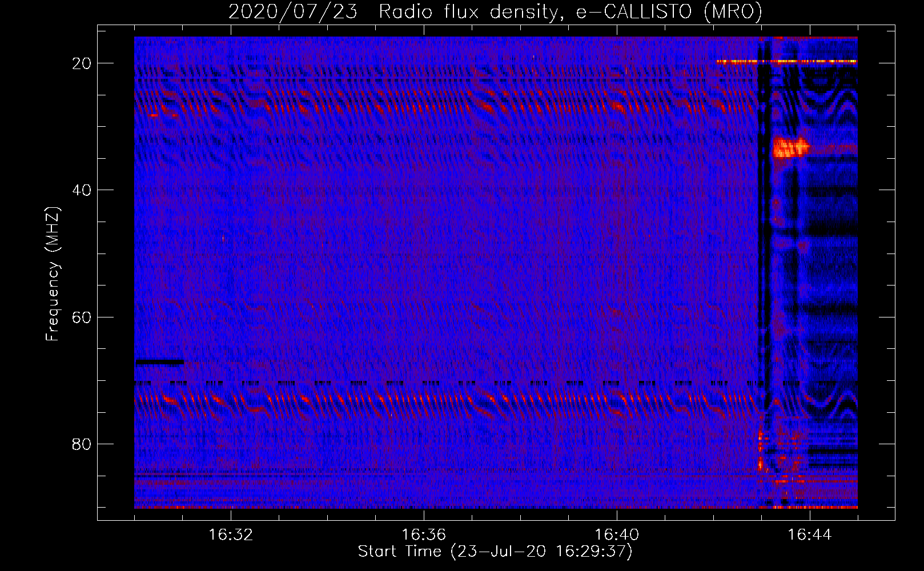The height and width of the screenshot is (571, 924).
Task: Click the 80 MHz frequency tick label
Action: click(x=82, y=444)
